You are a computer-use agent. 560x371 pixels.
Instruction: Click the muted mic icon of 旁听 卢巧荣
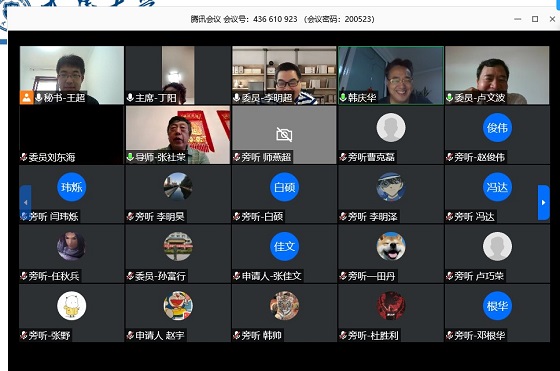pos(450,276)
